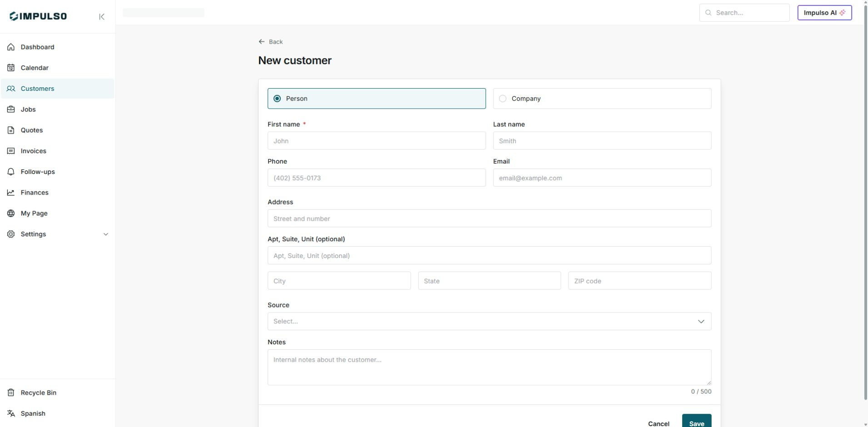Click the Address street field
The width and height of the screenshot is (868, 427).
489,218
